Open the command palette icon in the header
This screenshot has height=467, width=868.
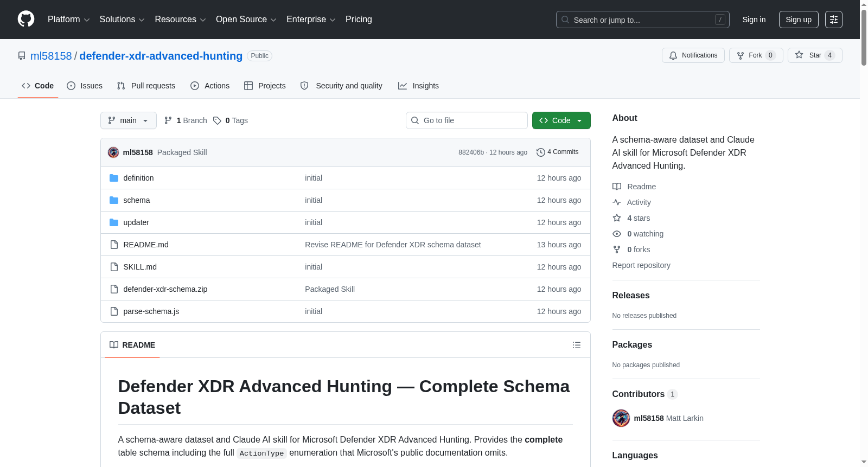click(x=834, y=20)
